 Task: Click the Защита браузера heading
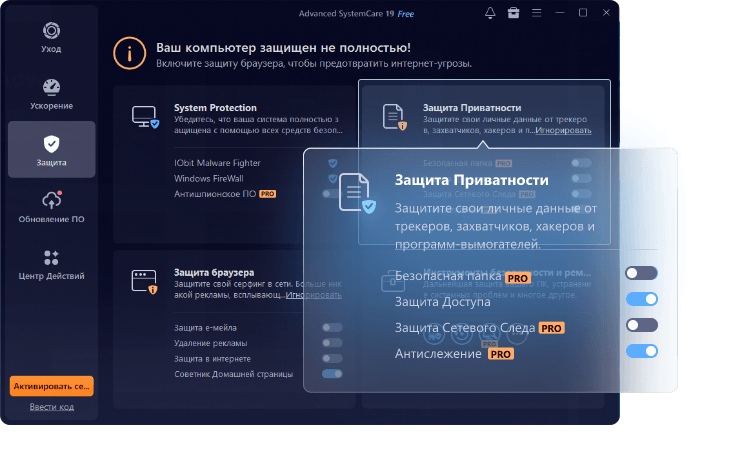214,272
